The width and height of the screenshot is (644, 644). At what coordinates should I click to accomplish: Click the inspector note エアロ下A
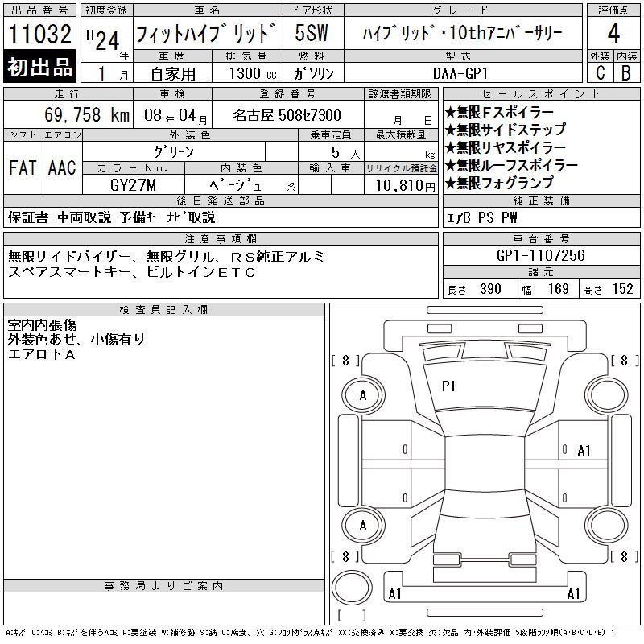click(x=42, y=354)
